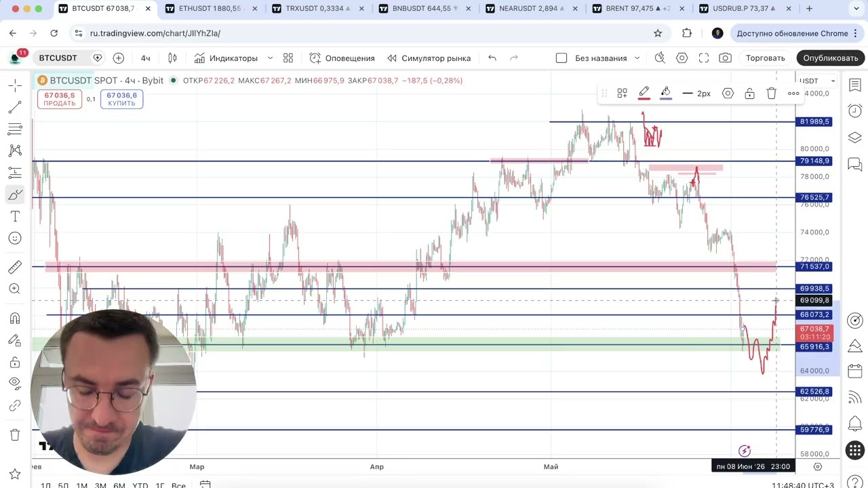Switch to the TRXUSDT browser tab
Viewport: 868px width, 488px height.
pos(318,9)
